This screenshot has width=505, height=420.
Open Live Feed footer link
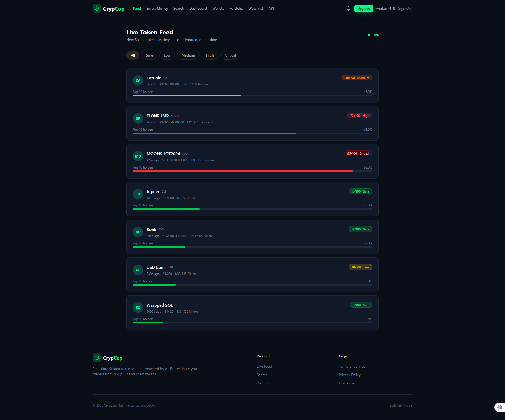pyautogui.click(x=264, y=366)
